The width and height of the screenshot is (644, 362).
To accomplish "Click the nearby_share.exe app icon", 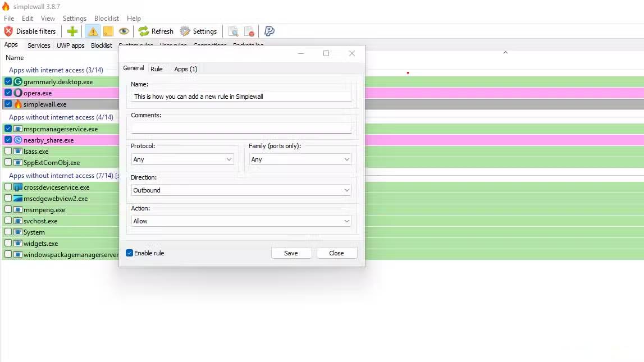I will point(17,140).
